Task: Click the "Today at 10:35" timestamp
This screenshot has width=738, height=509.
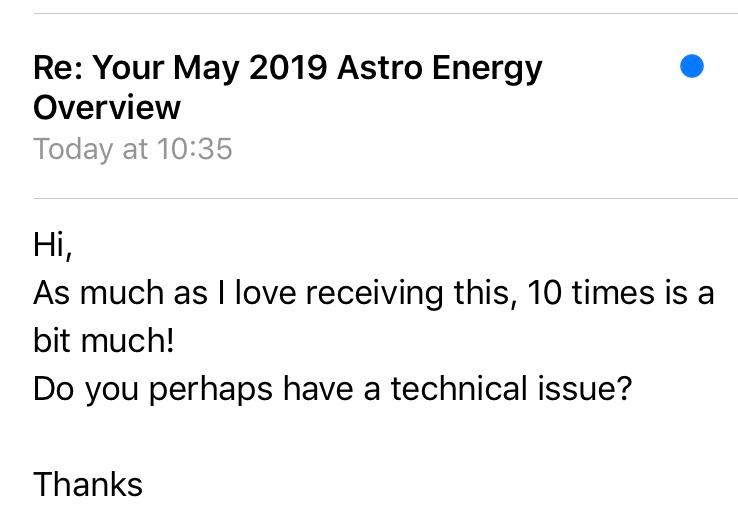Action: (x=133, y=149)
